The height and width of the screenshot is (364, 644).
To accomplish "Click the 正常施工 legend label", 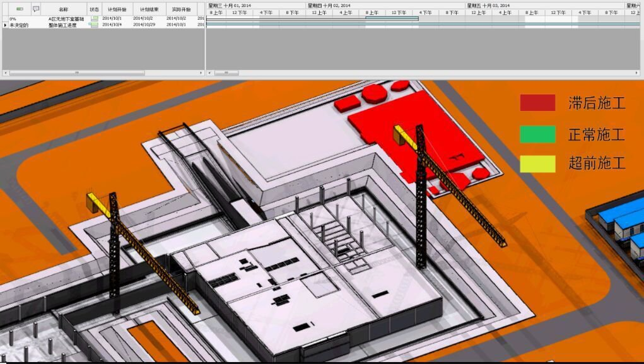I will pos(597,134).
